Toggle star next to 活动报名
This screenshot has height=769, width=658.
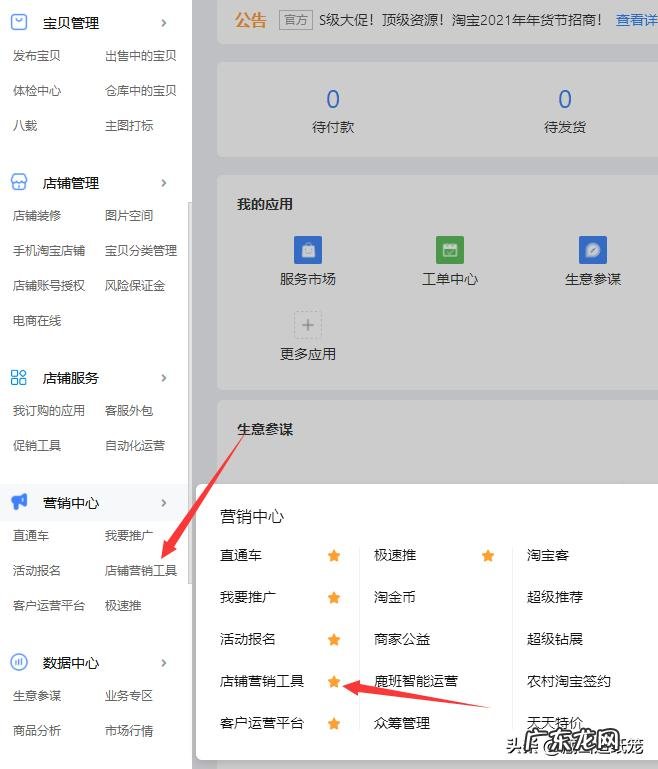[334, 640]
